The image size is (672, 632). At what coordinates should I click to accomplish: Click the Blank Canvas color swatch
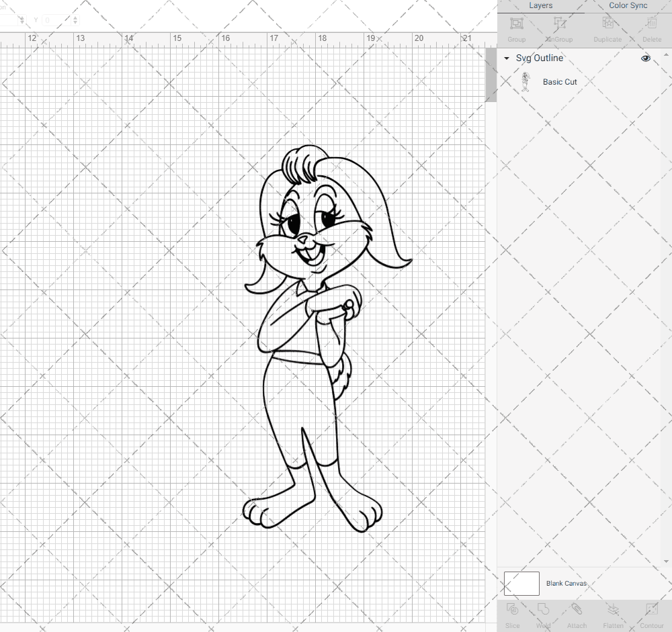521,584
